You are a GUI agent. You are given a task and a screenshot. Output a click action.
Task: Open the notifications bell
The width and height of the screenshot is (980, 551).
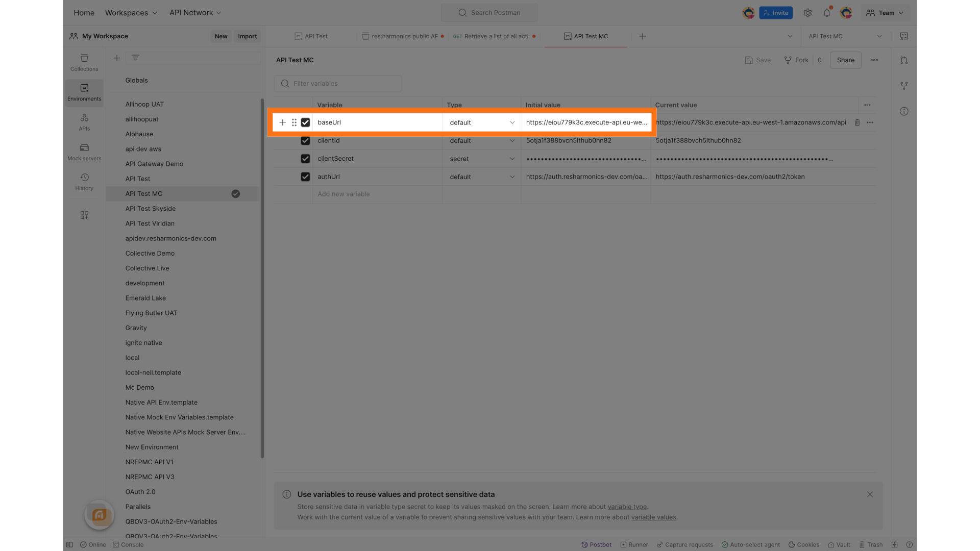(x=827, y=13)
